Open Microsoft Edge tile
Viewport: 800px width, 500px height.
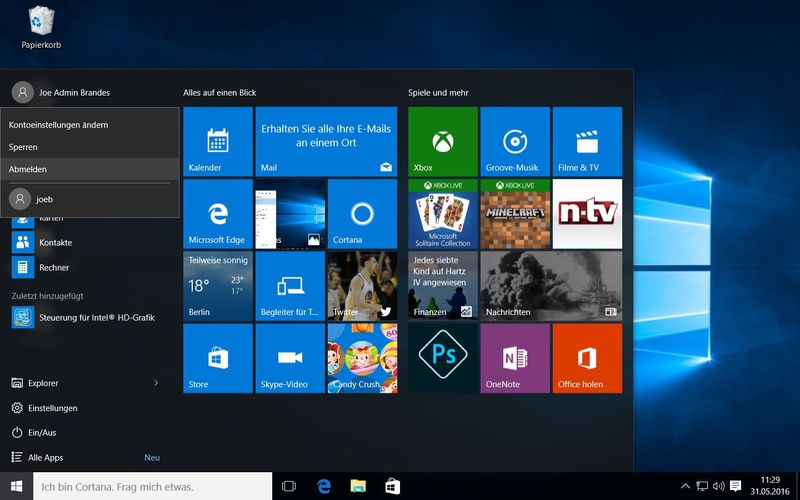pyautogui.click(x=217, y=214)
